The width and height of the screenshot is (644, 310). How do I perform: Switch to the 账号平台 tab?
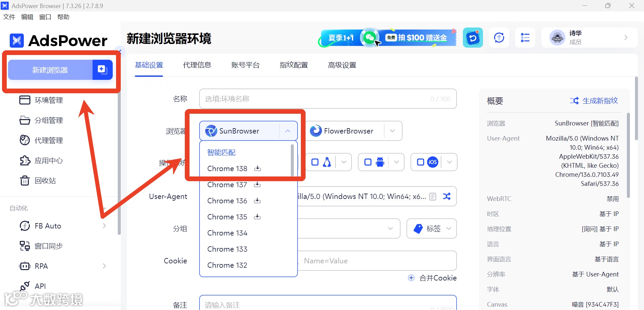pyautogui.click(x=246, y=65)
